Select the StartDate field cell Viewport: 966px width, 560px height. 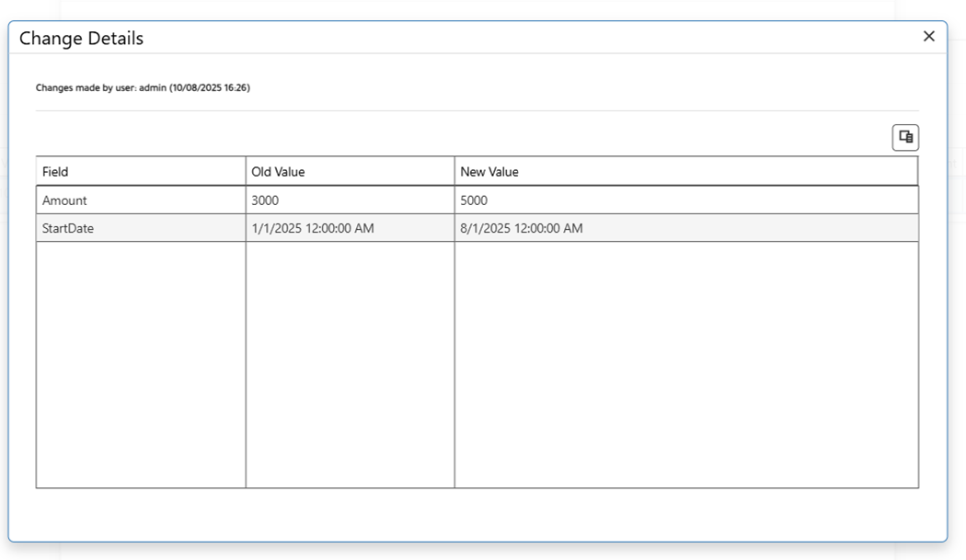pos(68,228)
